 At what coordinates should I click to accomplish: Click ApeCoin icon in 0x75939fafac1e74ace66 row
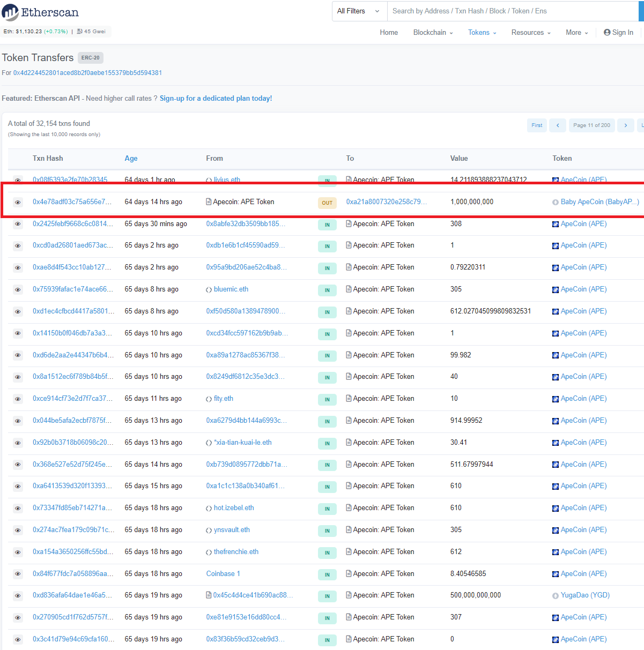coord(556,290)
